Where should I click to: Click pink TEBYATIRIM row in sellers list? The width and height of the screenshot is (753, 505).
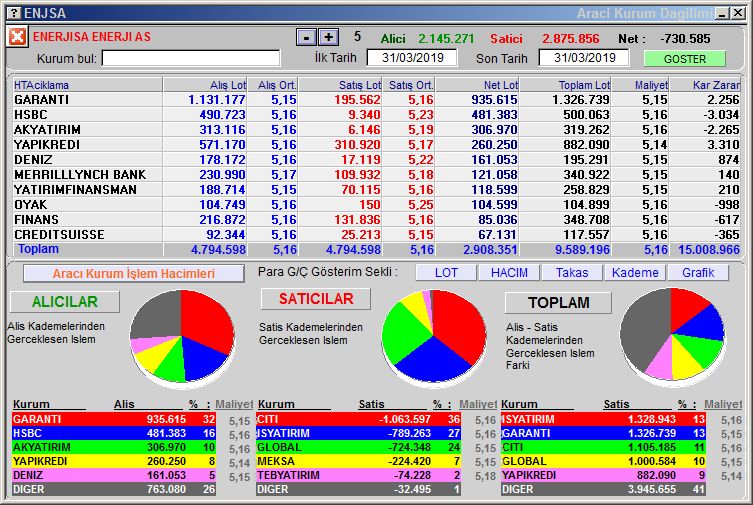(x=359, y=475)
